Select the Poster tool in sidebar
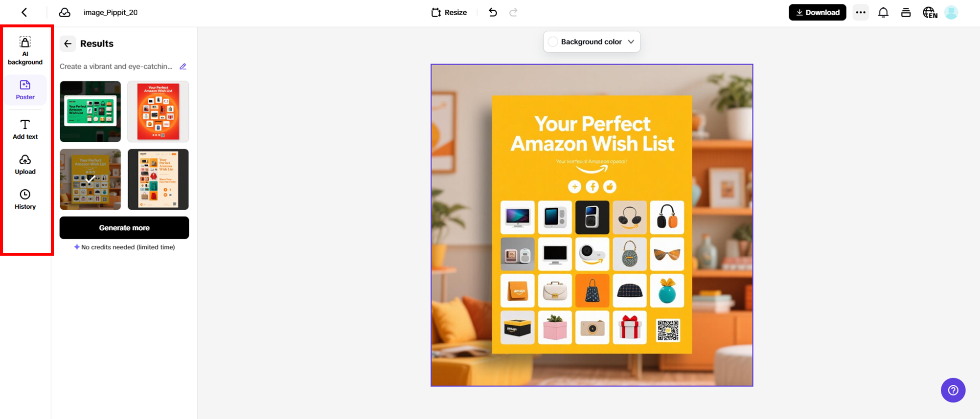Viewport: 980px width, 419px height. tap(25, 90)
